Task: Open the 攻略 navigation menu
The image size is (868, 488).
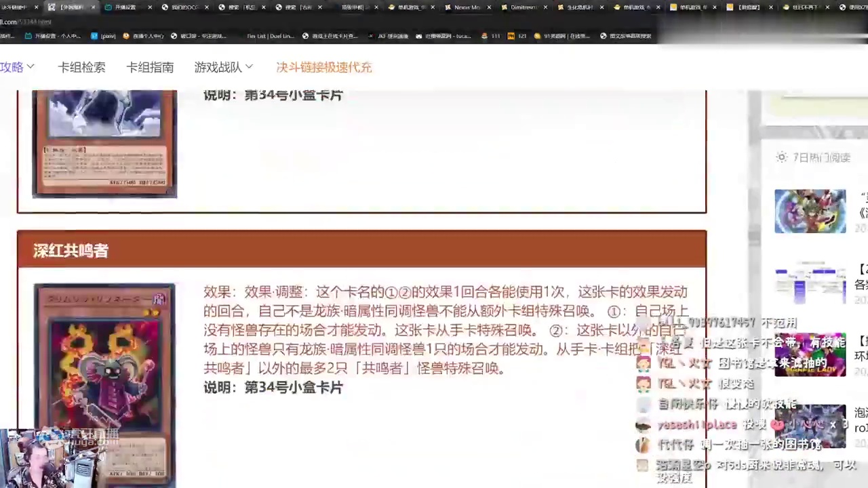Action: [17, 67]
